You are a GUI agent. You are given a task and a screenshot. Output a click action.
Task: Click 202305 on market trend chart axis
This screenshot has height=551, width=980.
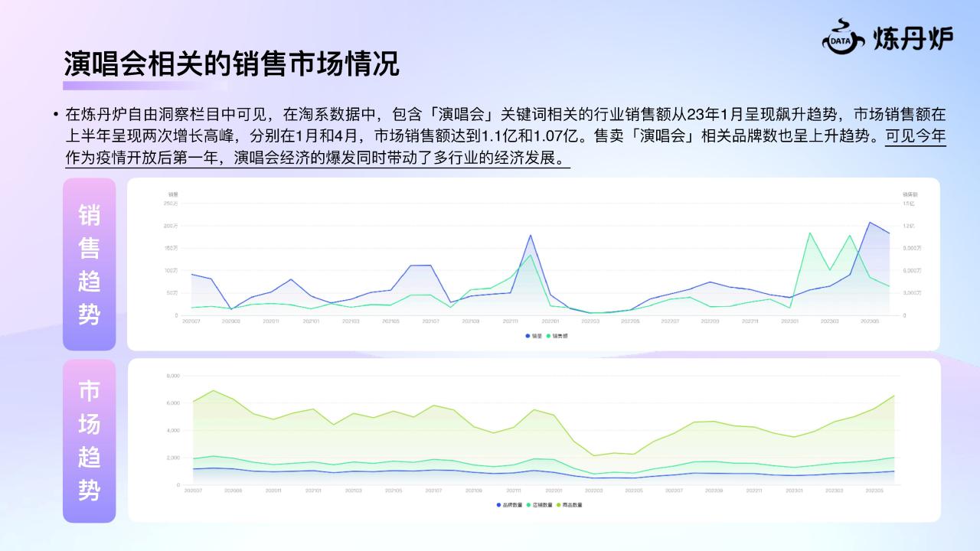tap(873, 490)
